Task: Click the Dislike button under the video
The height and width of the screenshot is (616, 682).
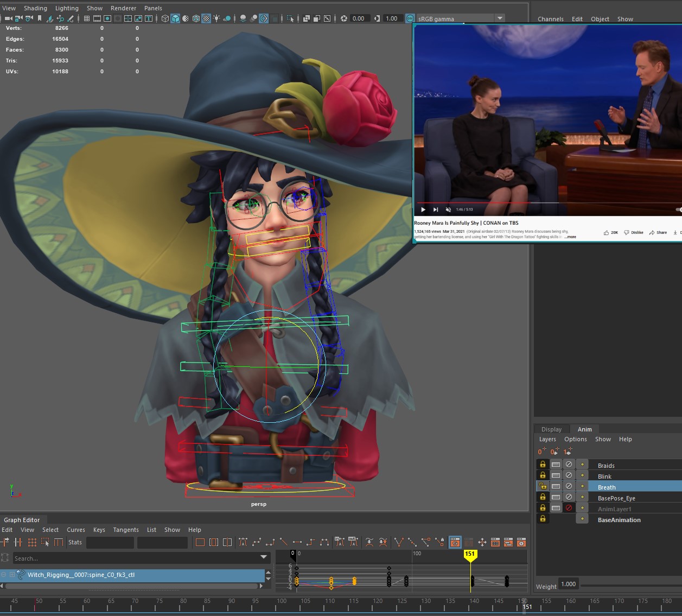Action: click(x=634, y=232)
